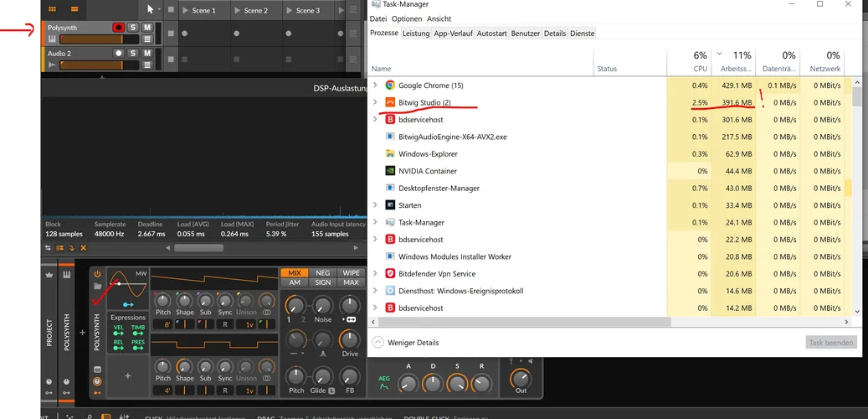Click the REL expression modulator

point(119,345)
